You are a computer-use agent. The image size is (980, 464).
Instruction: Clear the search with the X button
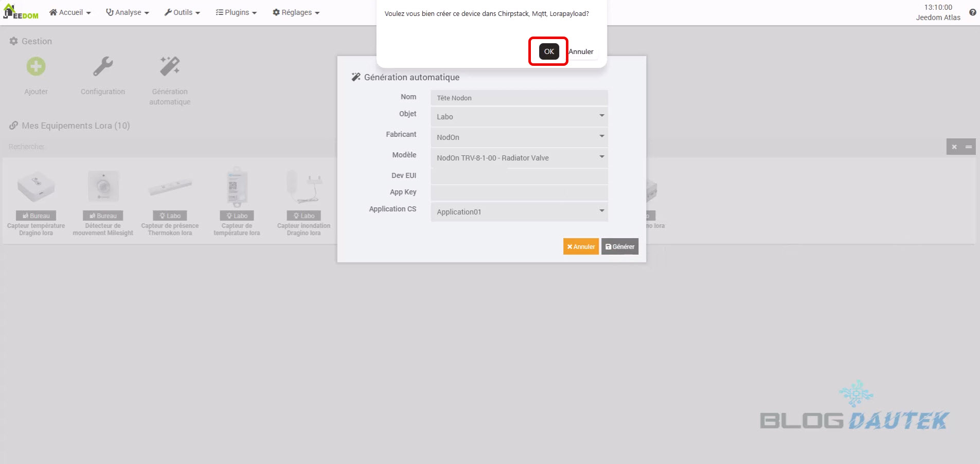coord(954,147)
